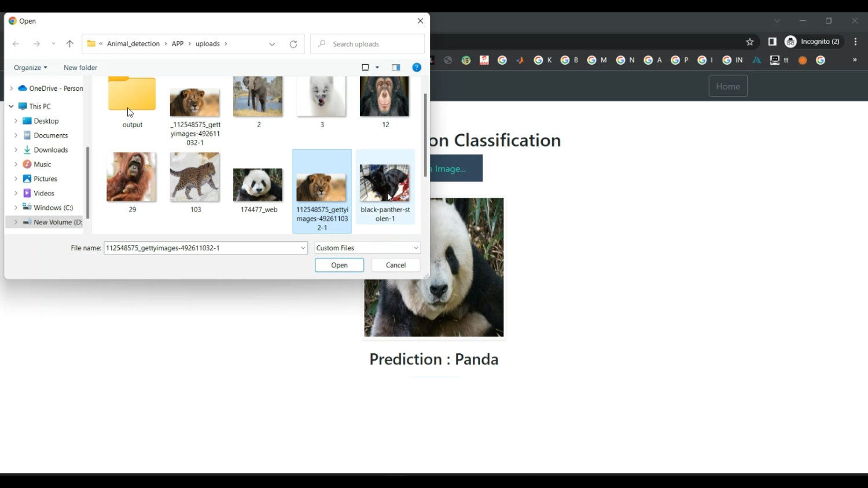Open the Custom Files type dropdown

point(367,248)
